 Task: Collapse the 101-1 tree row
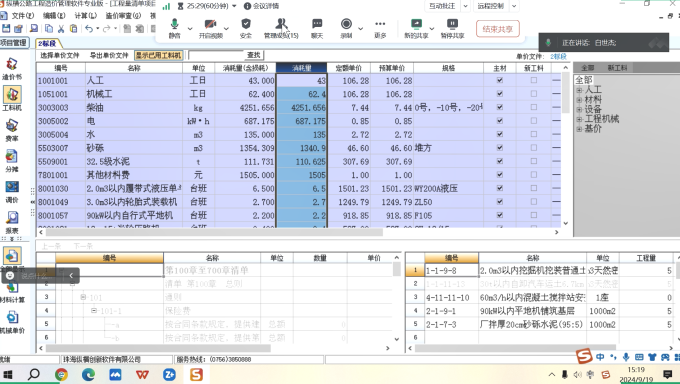click(x=94, y=311)
